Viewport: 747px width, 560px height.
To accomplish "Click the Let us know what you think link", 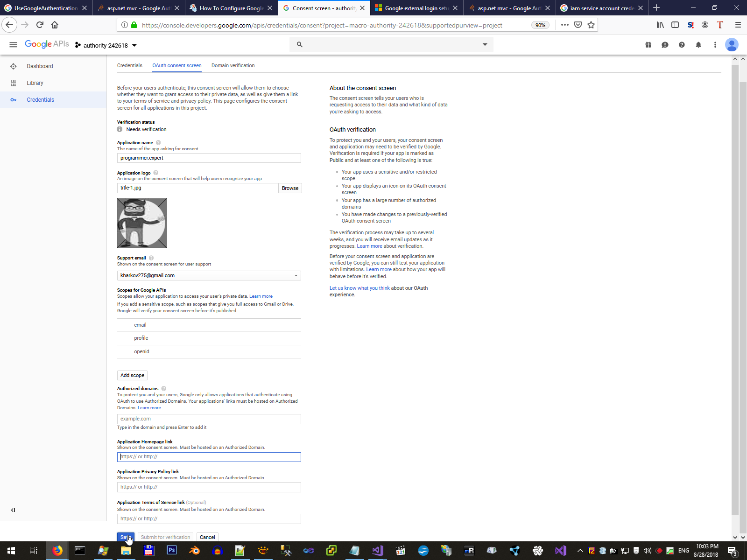I will [359, 288].
